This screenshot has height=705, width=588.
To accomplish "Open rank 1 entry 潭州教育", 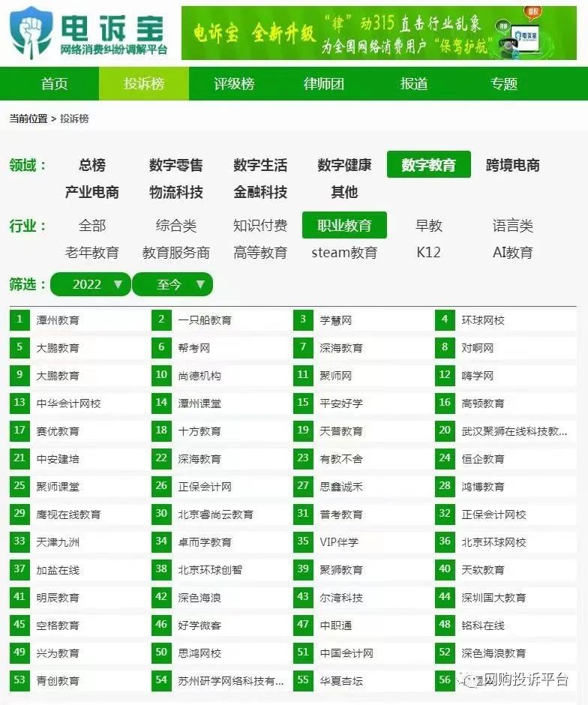I will [x=58, y=320].
